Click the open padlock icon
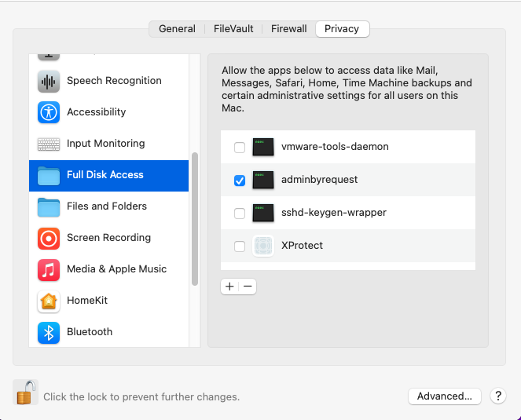 26,393
